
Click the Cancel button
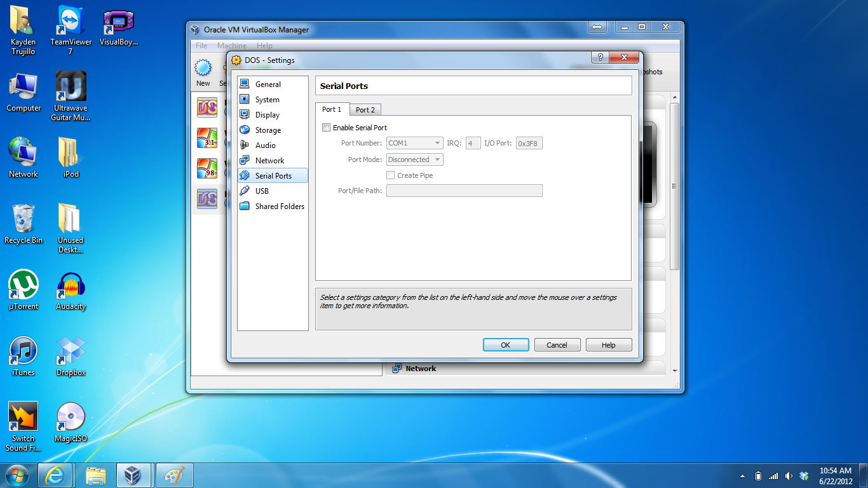557,345
